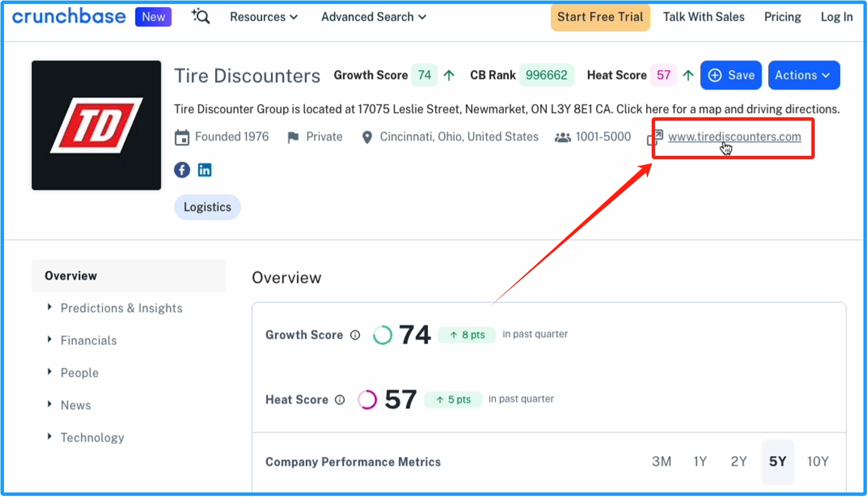
Task: Open Talk With Sales page
Action: tap(704, 17)
